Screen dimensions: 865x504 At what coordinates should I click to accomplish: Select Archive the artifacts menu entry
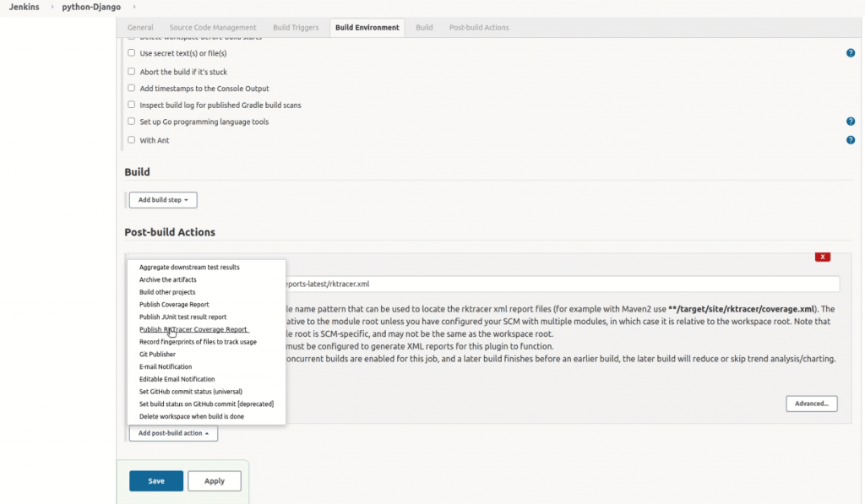point(168,279)
